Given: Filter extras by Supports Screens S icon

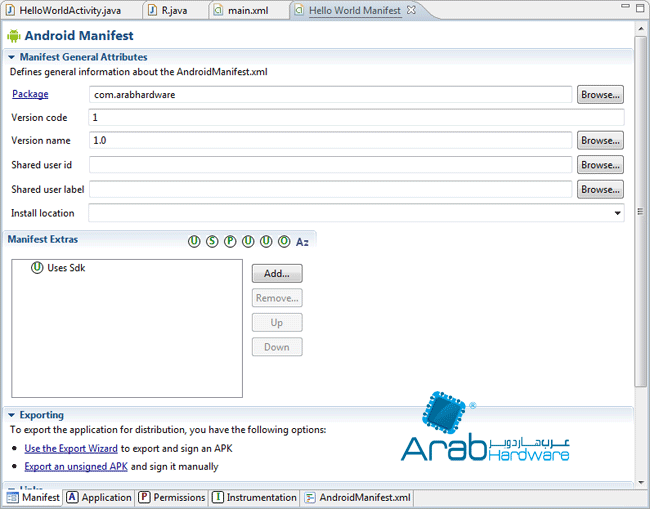Looking at the screenshot, I should coord(212,241).
